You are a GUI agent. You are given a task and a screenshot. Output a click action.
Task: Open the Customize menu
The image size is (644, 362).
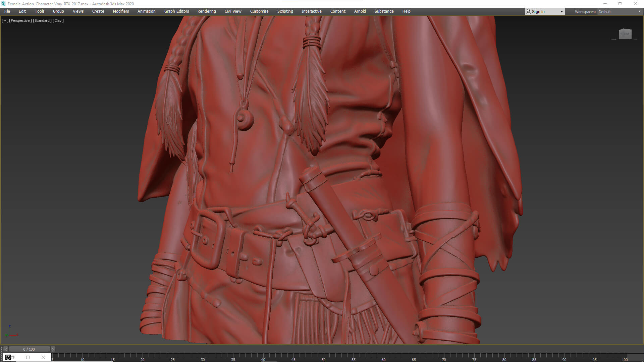click(x=259, y=11)
